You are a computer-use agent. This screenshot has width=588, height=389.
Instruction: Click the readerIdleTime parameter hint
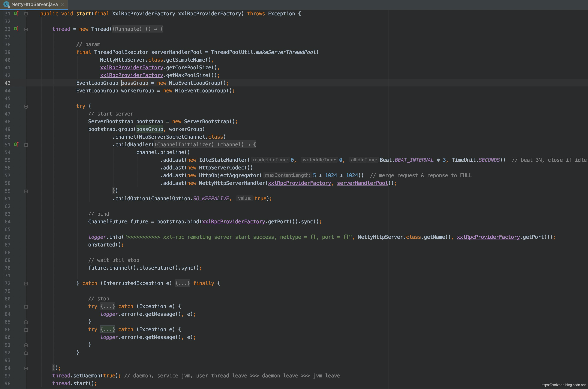(x=270, y=160)
